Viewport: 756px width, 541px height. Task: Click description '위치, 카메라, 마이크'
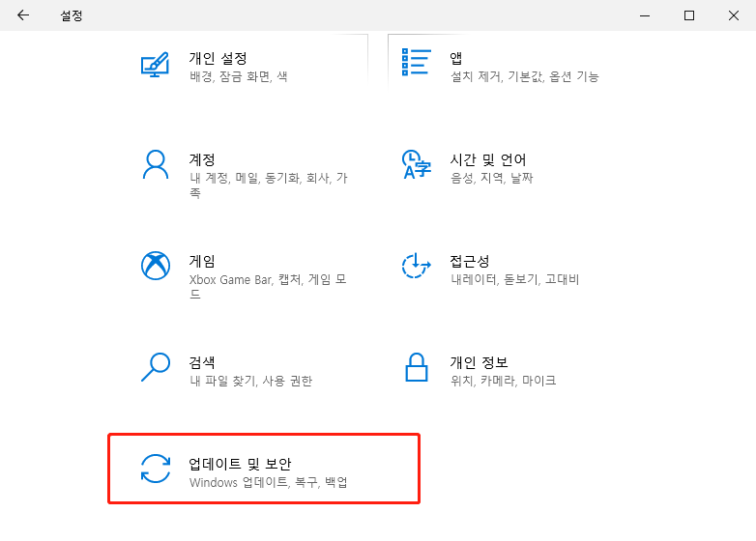click(x=503, y=381)
